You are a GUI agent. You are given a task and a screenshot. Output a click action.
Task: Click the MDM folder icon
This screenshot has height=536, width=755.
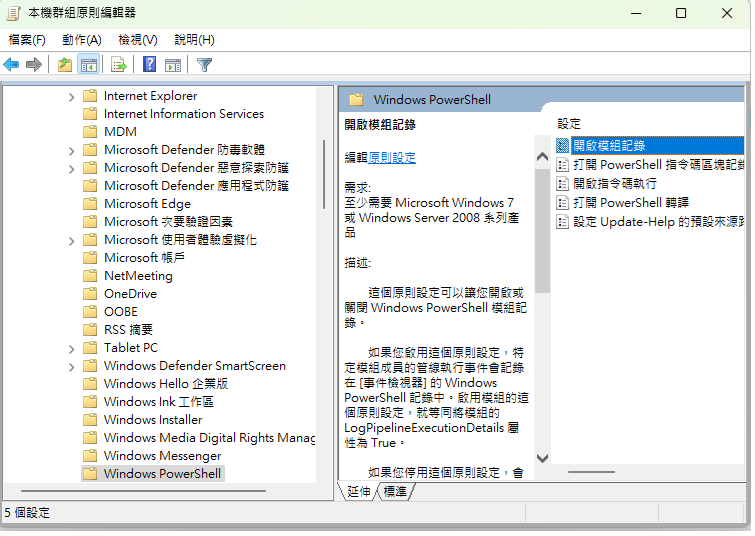[90, 131]
